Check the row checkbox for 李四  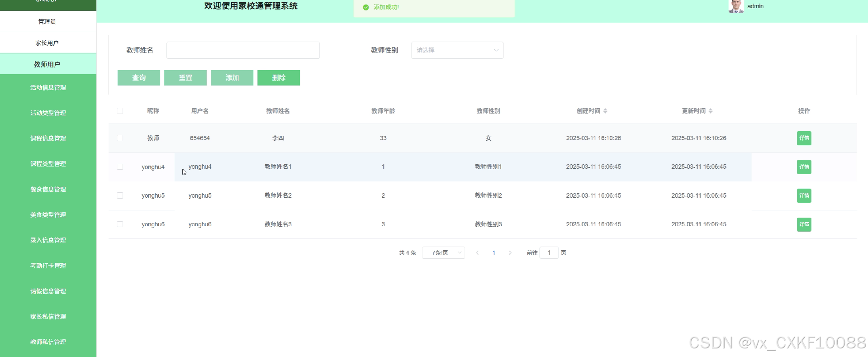click(x=120, y=138)
